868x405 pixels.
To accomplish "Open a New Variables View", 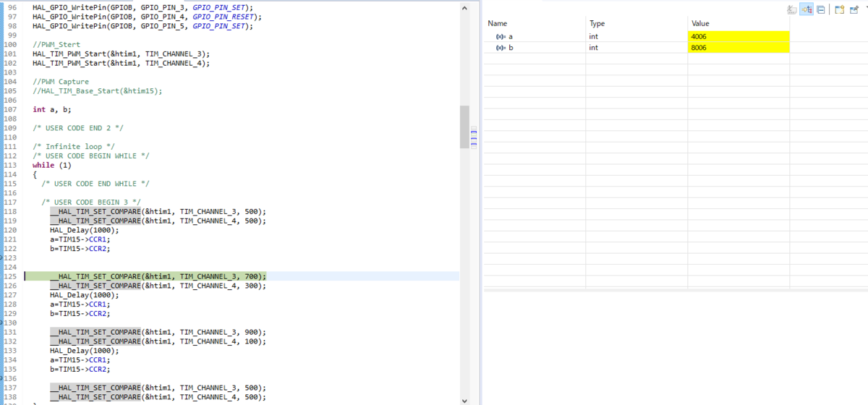I will (840, 9).
